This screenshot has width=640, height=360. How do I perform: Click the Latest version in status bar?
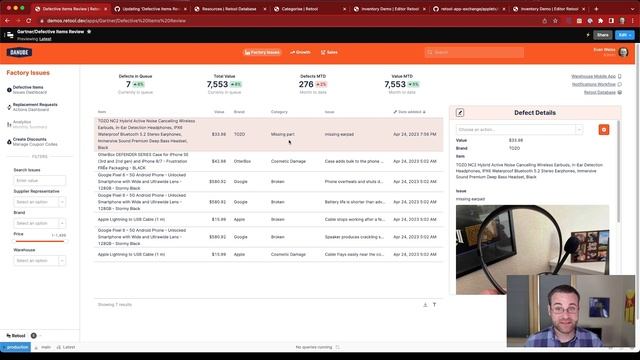click(x=66, y=347)
